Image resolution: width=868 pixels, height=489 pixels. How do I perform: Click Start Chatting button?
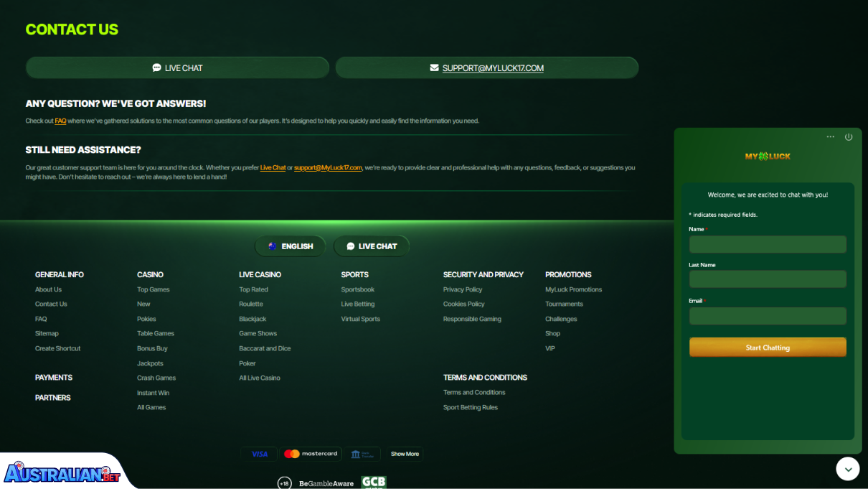(x=768, y=348)
